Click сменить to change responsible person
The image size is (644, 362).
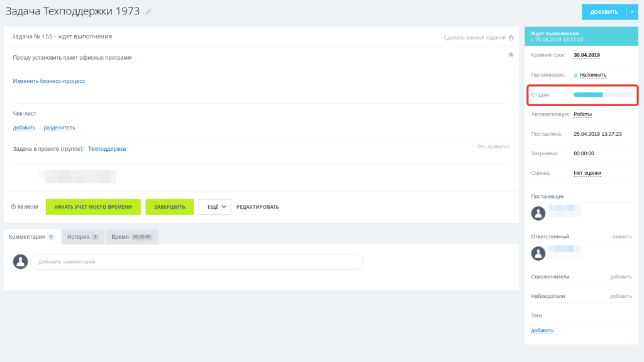tap(622, 237)
